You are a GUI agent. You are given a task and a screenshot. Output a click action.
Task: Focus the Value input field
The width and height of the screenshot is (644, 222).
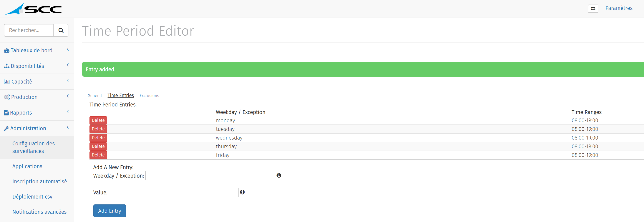click(174, 192)
